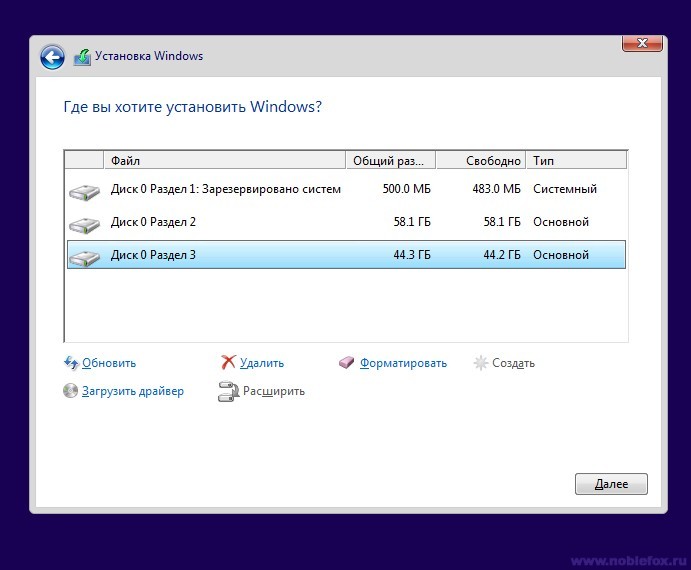Click the drives icon next to Расширить
691x570 pixels.
tap(228, 391)
